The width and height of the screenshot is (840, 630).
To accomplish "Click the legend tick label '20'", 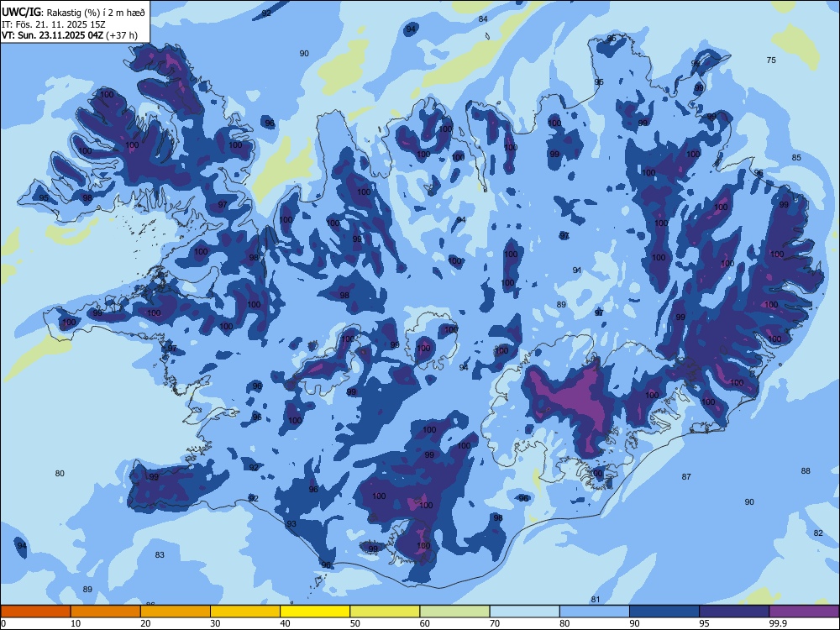I will click(145, 623).
